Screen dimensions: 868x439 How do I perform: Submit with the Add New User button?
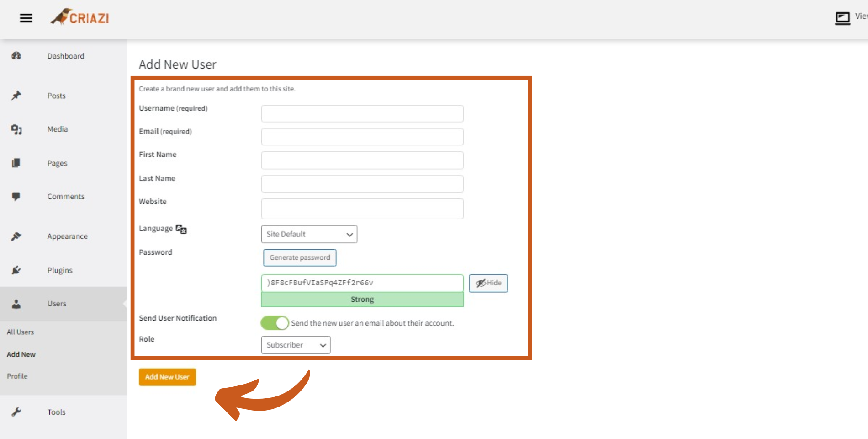[167, 377]
